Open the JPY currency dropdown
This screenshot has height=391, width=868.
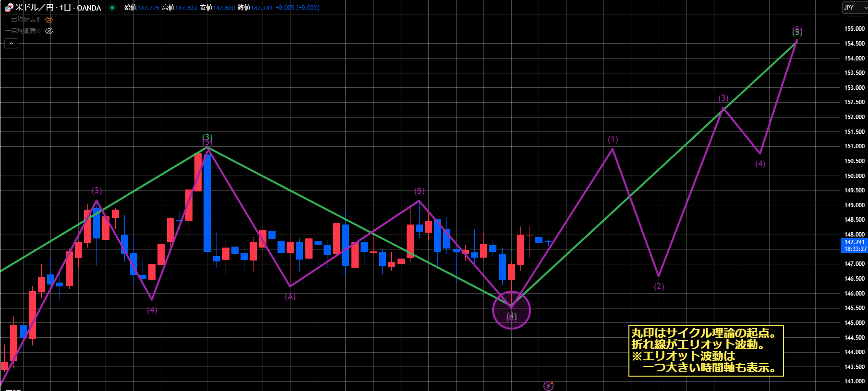855,8
